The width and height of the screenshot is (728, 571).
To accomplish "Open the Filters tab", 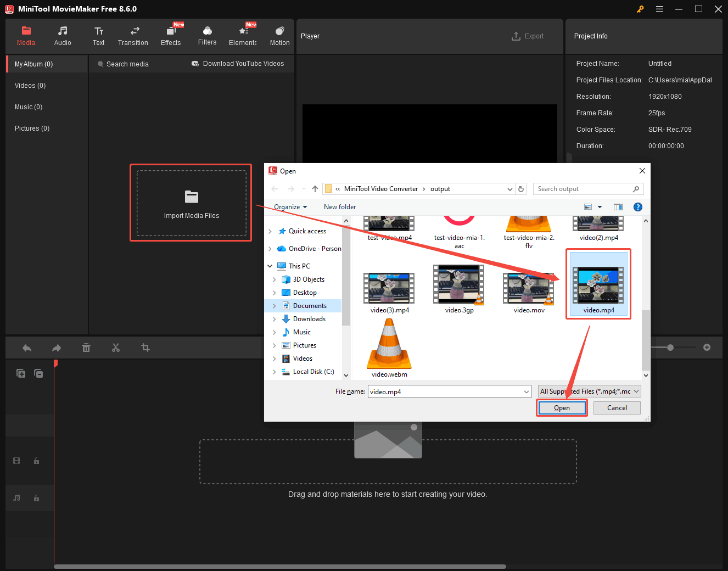I will click(207, 36).
